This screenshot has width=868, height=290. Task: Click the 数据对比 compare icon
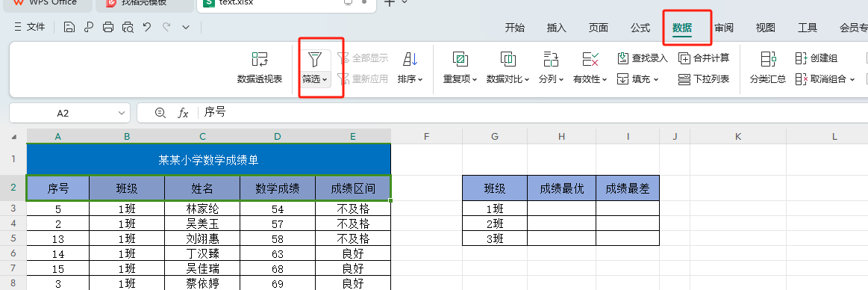coord(508,59)
